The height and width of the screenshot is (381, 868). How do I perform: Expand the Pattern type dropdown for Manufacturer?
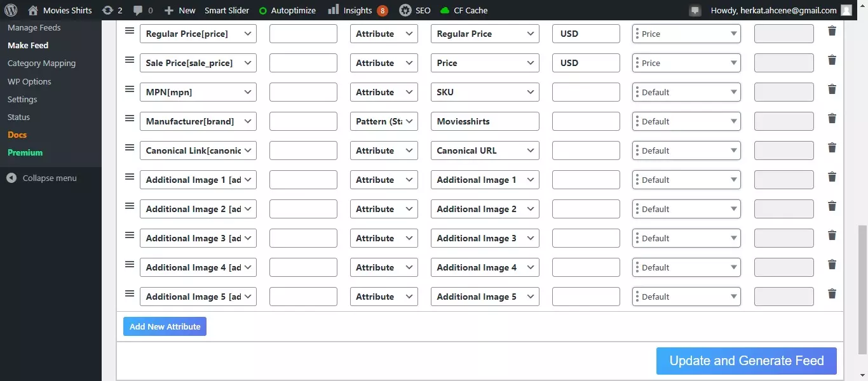tap(384, 121)
